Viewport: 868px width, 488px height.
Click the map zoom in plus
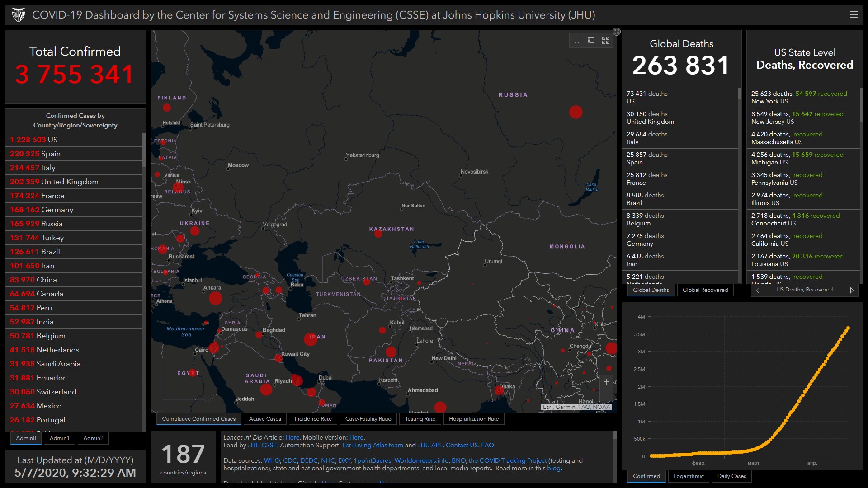606,382
